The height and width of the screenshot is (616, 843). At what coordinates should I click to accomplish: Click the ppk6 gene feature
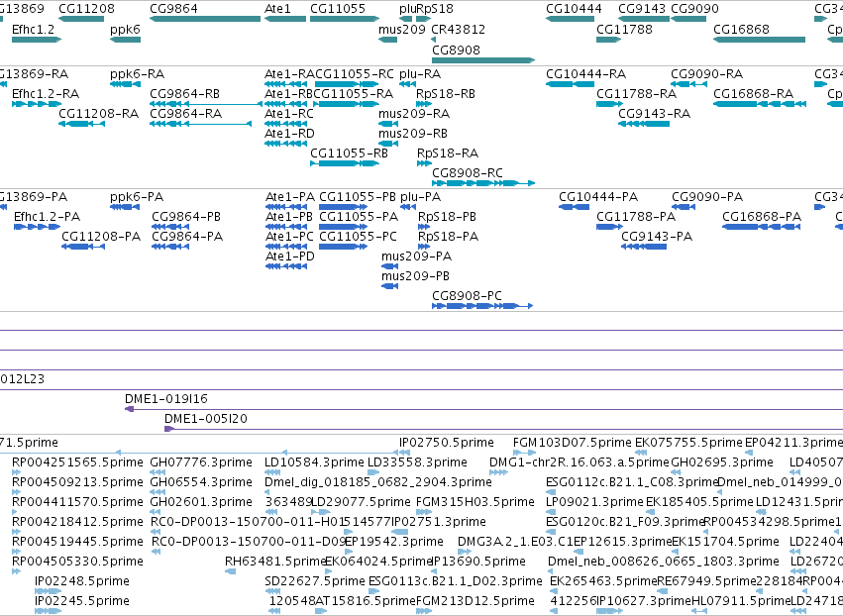pos(125,40)
